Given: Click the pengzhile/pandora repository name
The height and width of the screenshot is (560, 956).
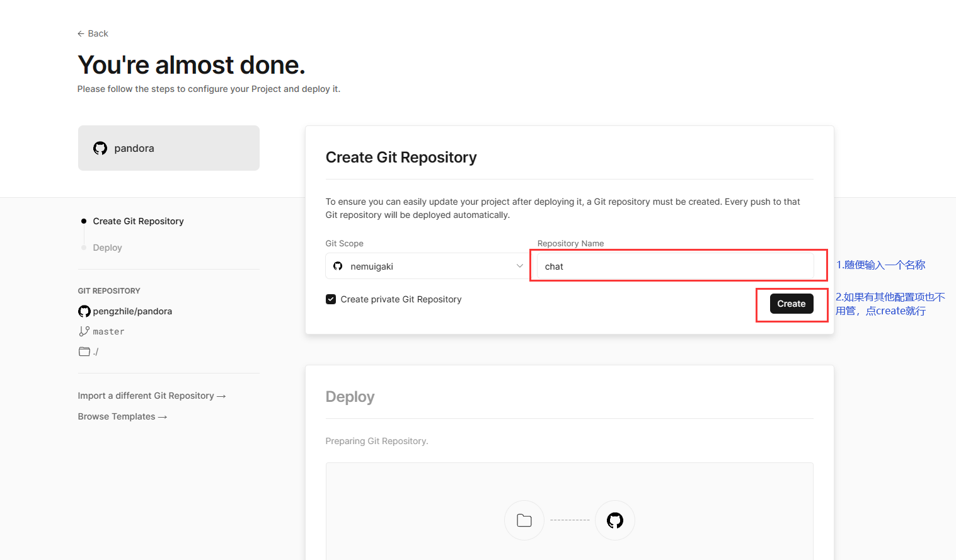Looking at the screenshot, I should pos(132,311).
